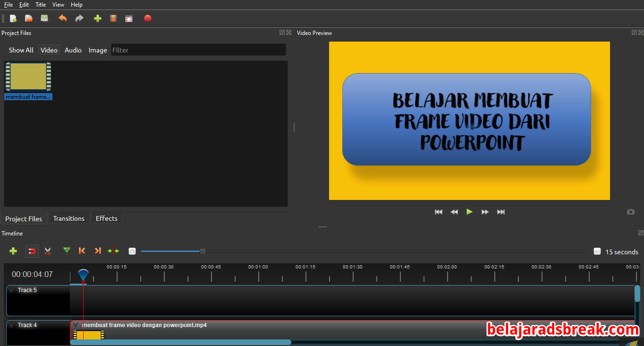The image size is (644, 346).
Task: Switch to the Project Files tab
Action: coord(24,219)
